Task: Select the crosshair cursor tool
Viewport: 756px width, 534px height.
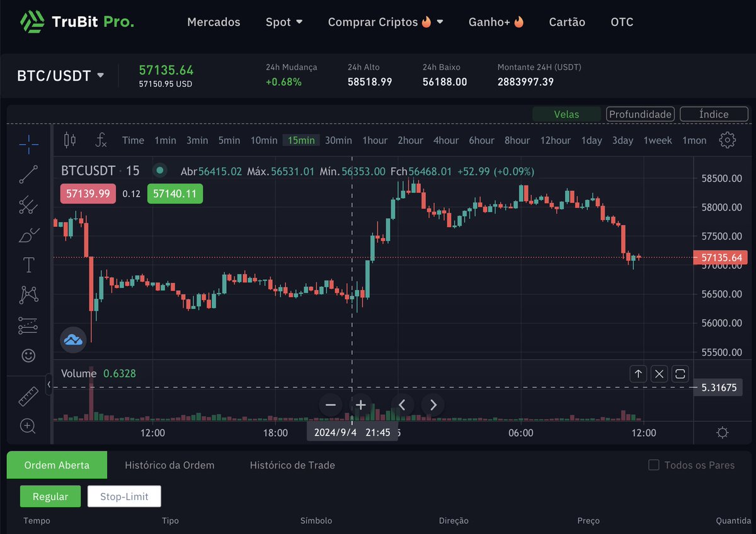Action: pyautogui.click(x=28, y=144)
